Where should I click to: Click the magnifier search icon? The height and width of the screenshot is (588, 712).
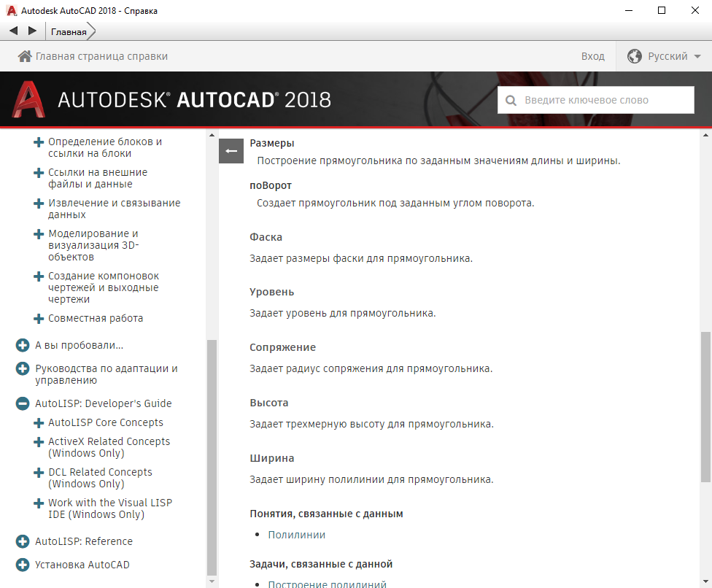(511, 101)
